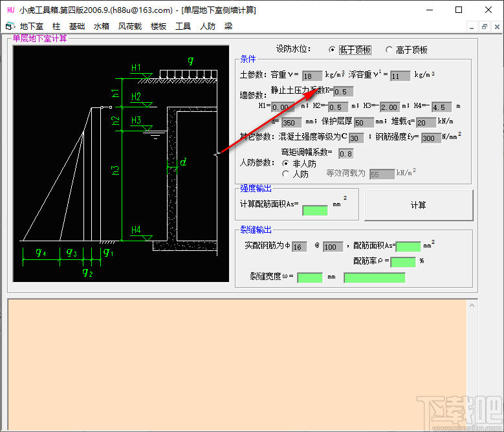Open the 风荷载 menu

(x=130, y=27)
